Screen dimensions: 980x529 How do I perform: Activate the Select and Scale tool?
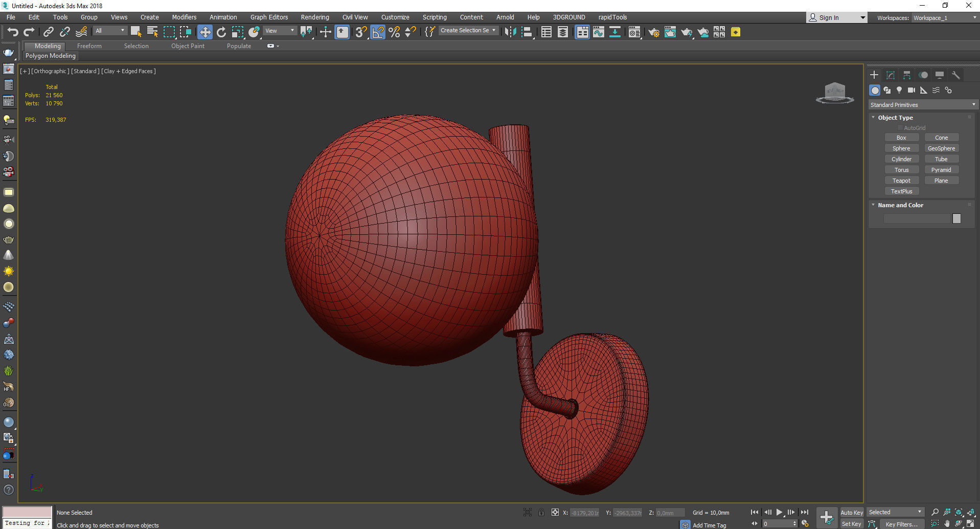pyautogui.click(x=238, y=32)
